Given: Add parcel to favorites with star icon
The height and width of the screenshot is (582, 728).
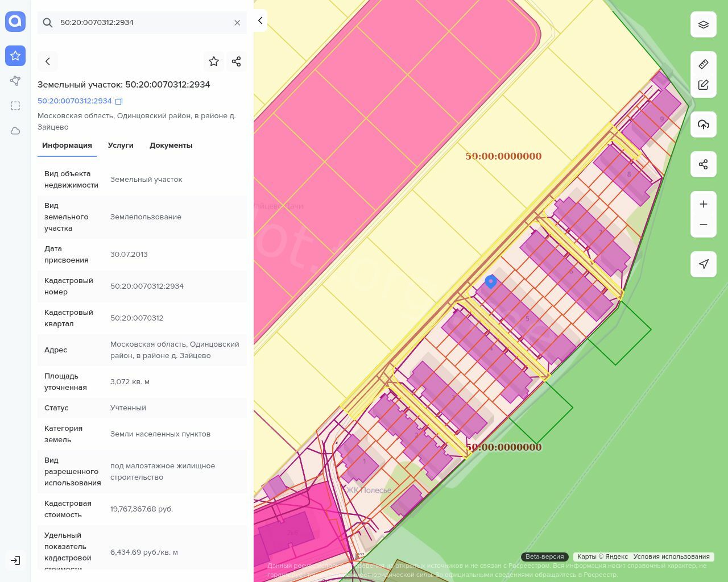Looking at the screenshot, I should [x=214, y=61].
